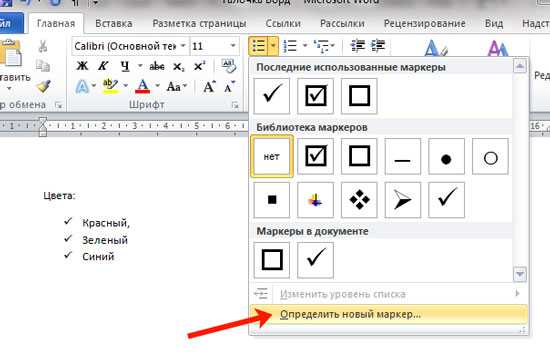550x360 pixels.
Task: Open Text Effects dropdown arrow
Action: (x=94, y=85)
